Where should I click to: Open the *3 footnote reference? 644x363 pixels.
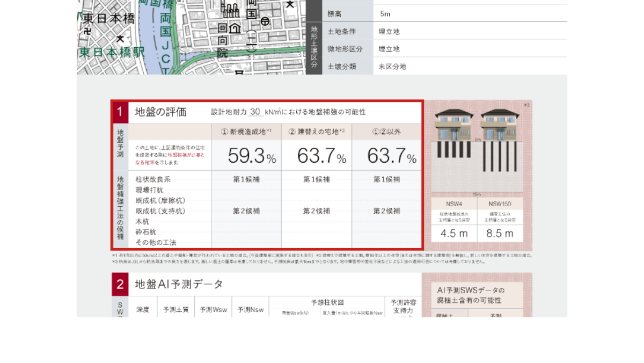[526, 104]
